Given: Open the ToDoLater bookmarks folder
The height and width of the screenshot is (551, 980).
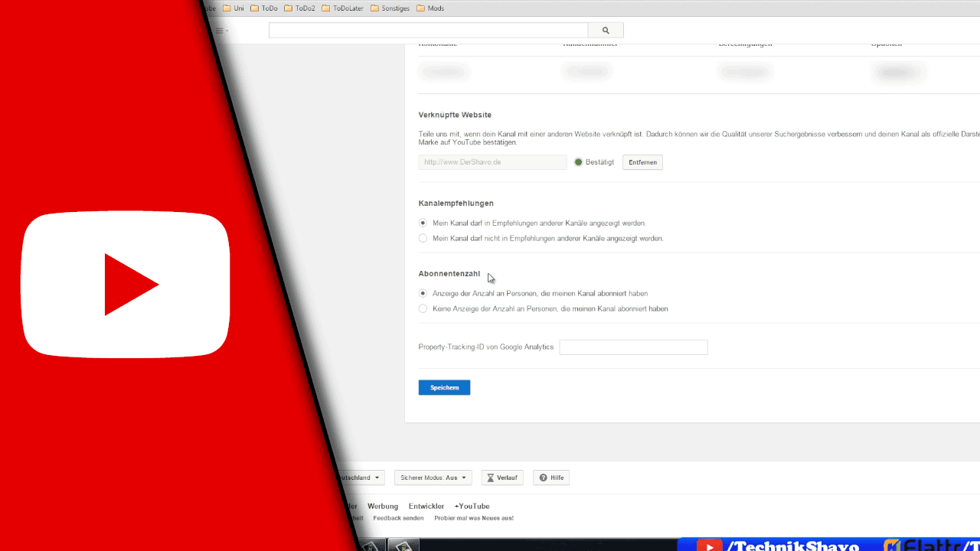Looking at the screenshot, I should (x=342, y=8).
